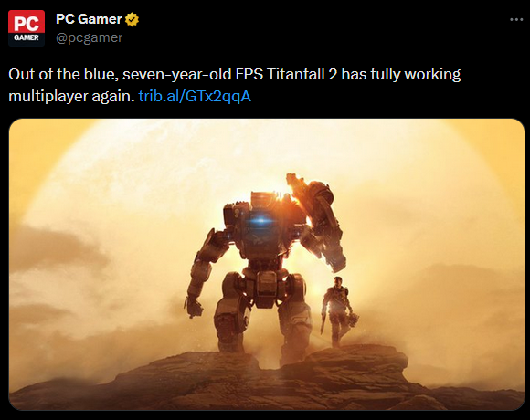Click the PC Gamer display name
The width and height of the screenshot is (530, 420).
coord(89,19)
